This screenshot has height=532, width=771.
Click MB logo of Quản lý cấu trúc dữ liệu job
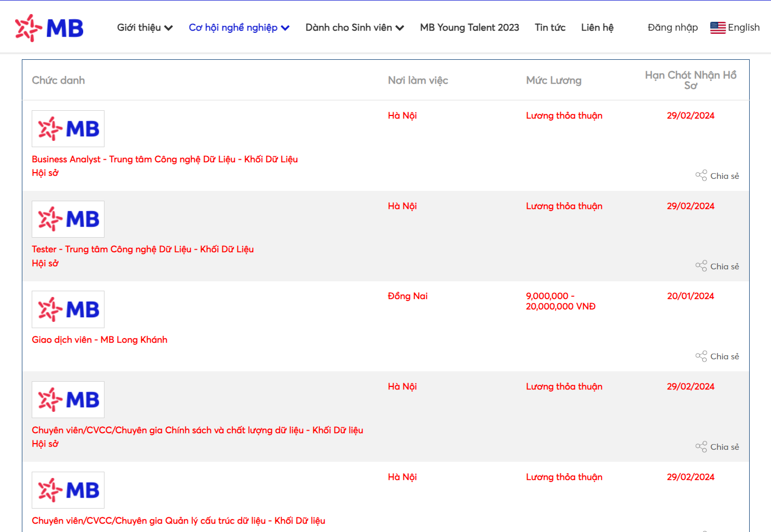pos(68,490)
